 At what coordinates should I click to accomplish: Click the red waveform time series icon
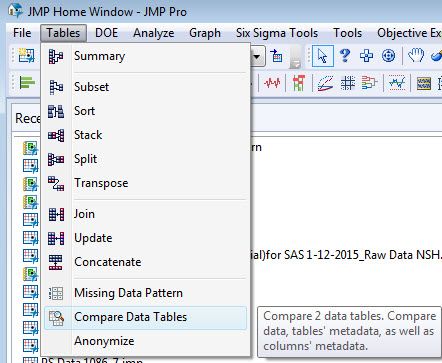click(x=272, y=82)
